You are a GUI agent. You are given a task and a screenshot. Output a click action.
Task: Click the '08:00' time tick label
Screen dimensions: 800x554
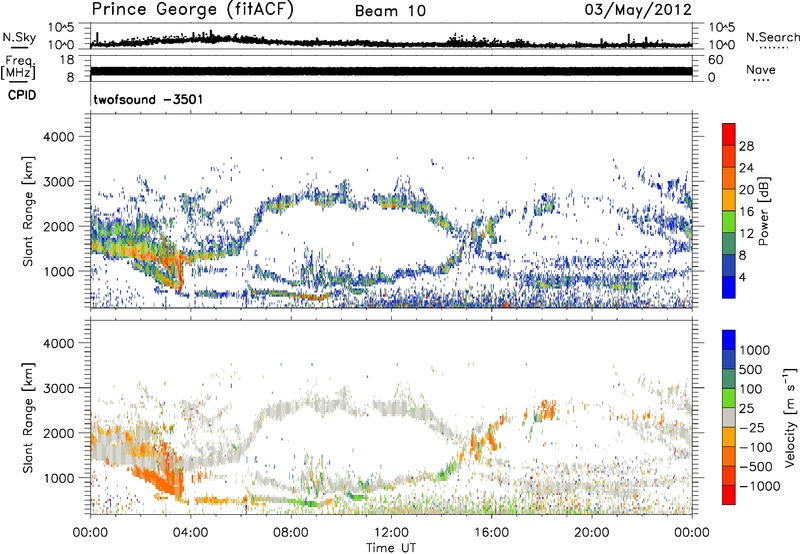pyautogui.click(x=291, y=533)
